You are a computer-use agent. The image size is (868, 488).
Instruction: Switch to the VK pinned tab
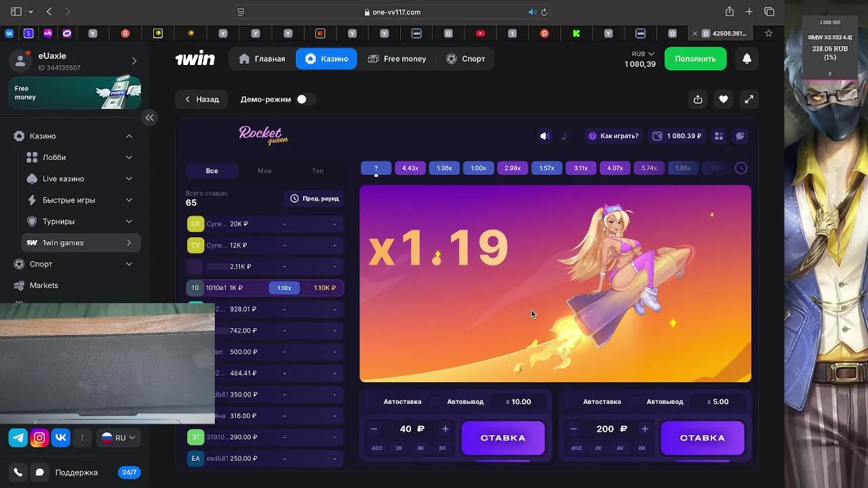click(9, 33)
